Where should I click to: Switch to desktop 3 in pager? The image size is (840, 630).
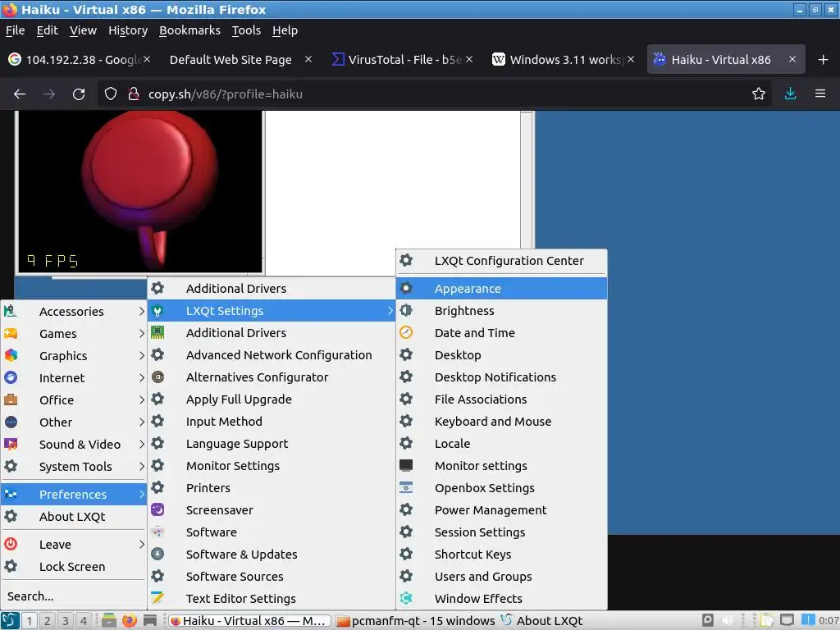66,621
